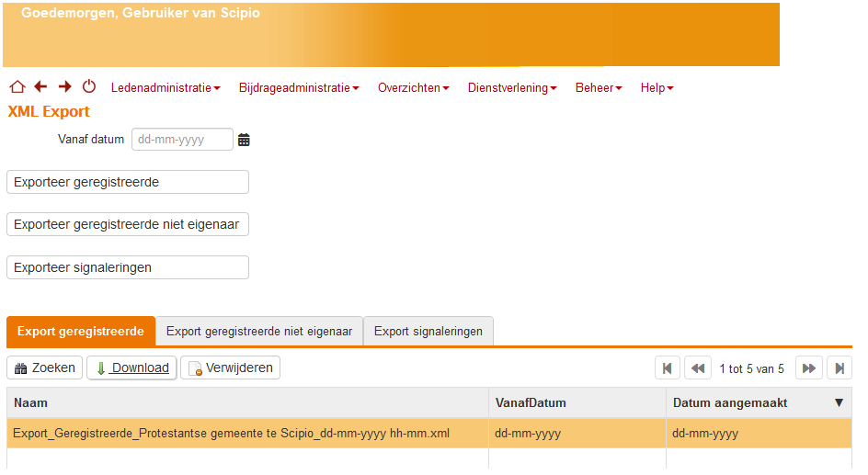Go forward with the right arrow icon
This screenshot has height=475, width=868.
pos(65,87)
